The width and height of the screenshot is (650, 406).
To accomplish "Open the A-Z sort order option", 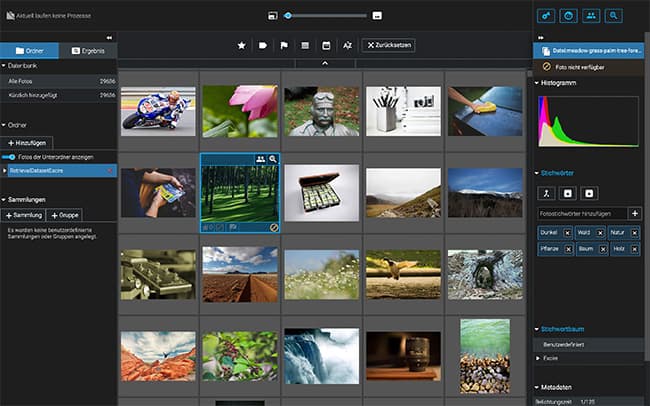I will (x=347, y=46).
